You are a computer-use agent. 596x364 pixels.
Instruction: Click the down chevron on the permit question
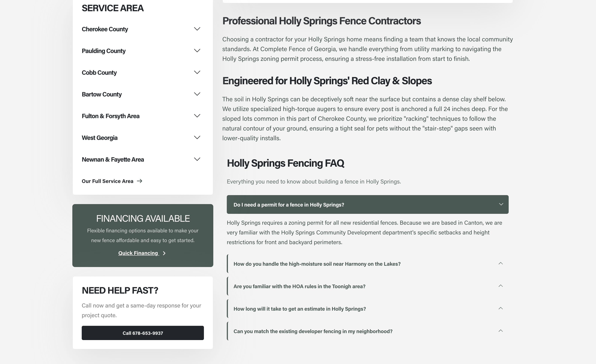501,204
